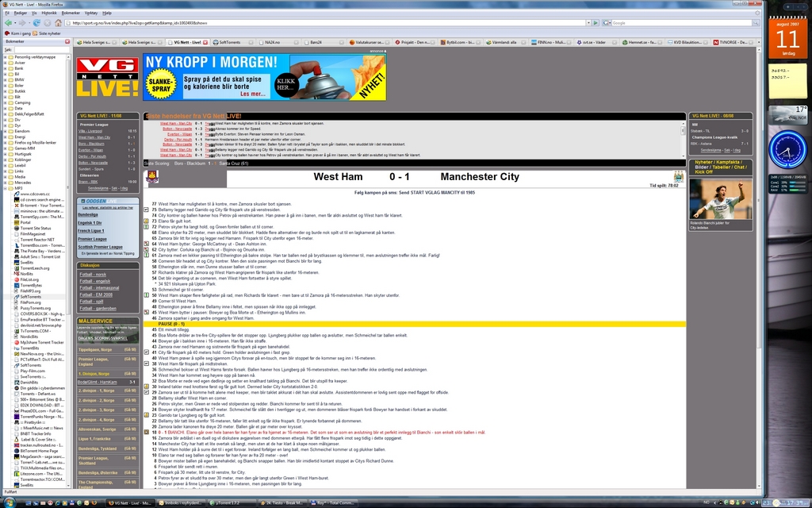This screenshot has width=812, height=508.
Task: Go to the Home page icon
Action: pos(58,23)
